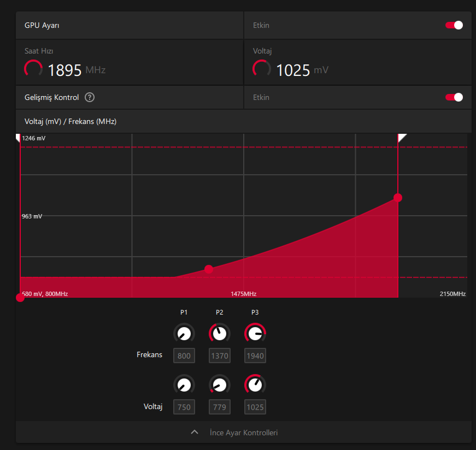
Task: Click the 1475MHz axis label
Action: (x=243, y=294)
